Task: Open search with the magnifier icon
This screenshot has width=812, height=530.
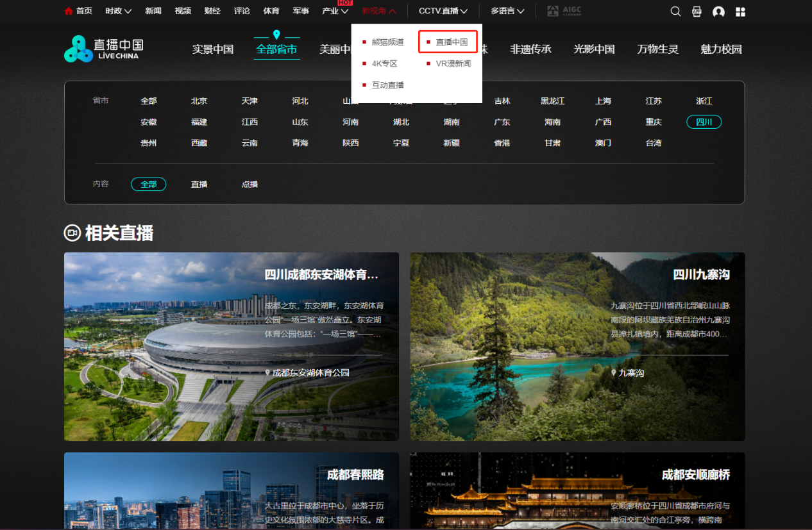Action: pyautogui.click(x=675, y=12)
